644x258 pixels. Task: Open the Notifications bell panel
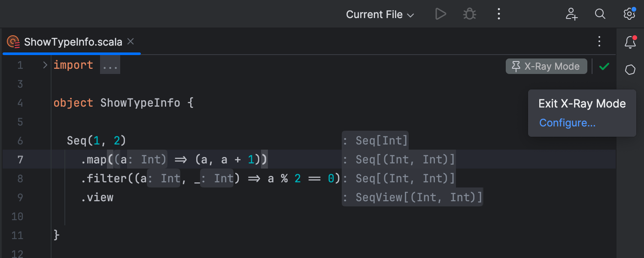click(630, 42)
